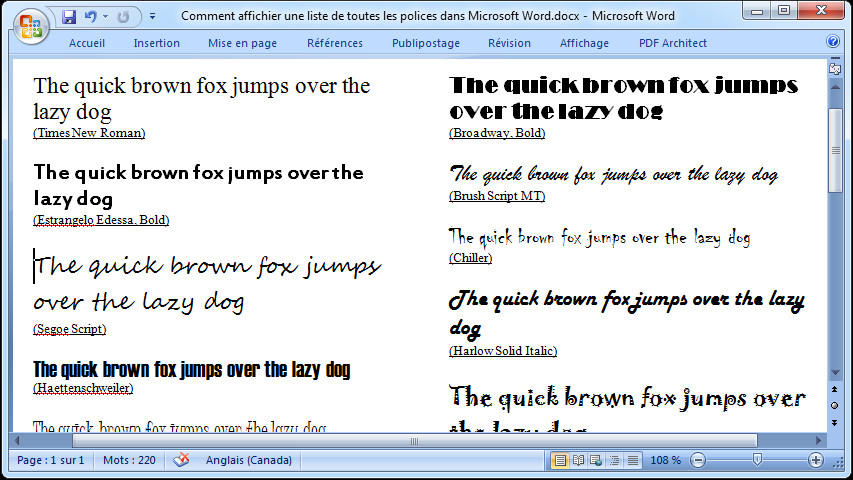Open Word Help question mark icon
The height and width of the screenshot is (480, 853).
click(833, 43)
